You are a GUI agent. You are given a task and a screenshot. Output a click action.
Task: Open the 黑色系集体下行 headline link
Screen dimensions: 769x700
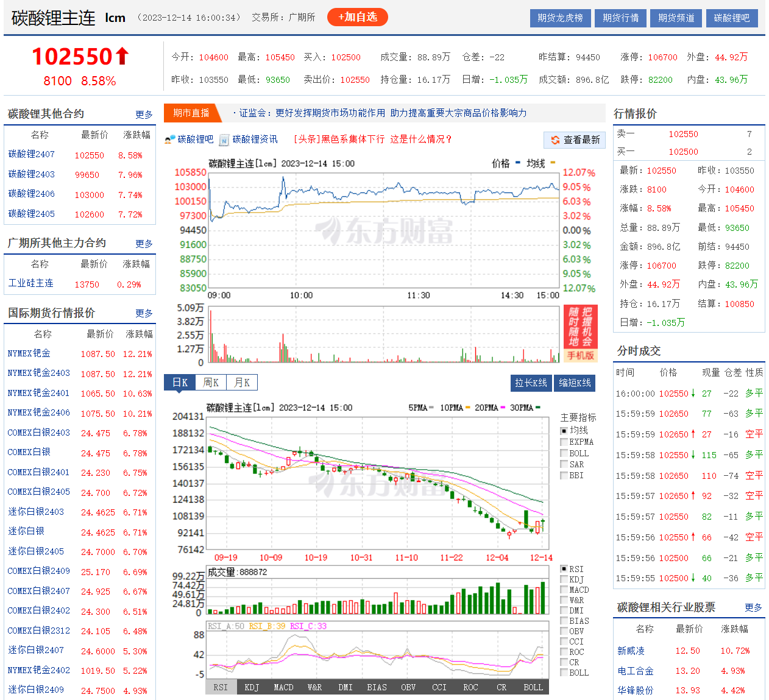tap(372, 140)
